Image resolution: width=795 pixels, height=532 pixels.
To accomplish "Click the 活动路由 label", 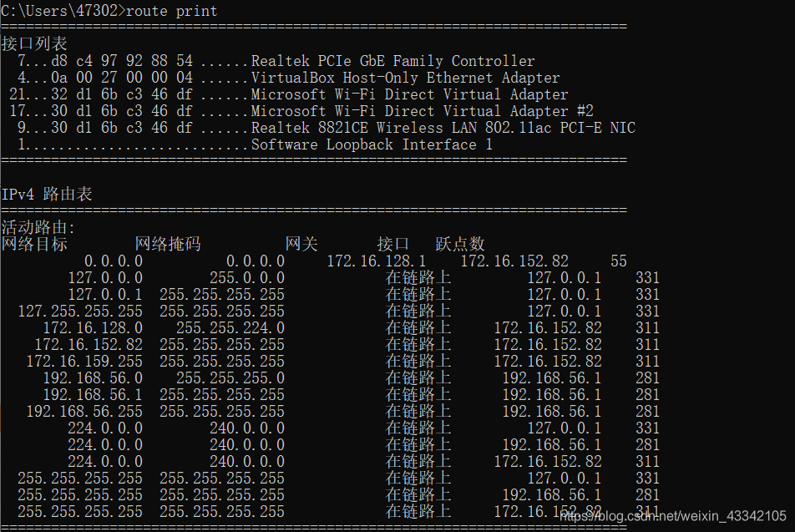I will tap(38, 227).
